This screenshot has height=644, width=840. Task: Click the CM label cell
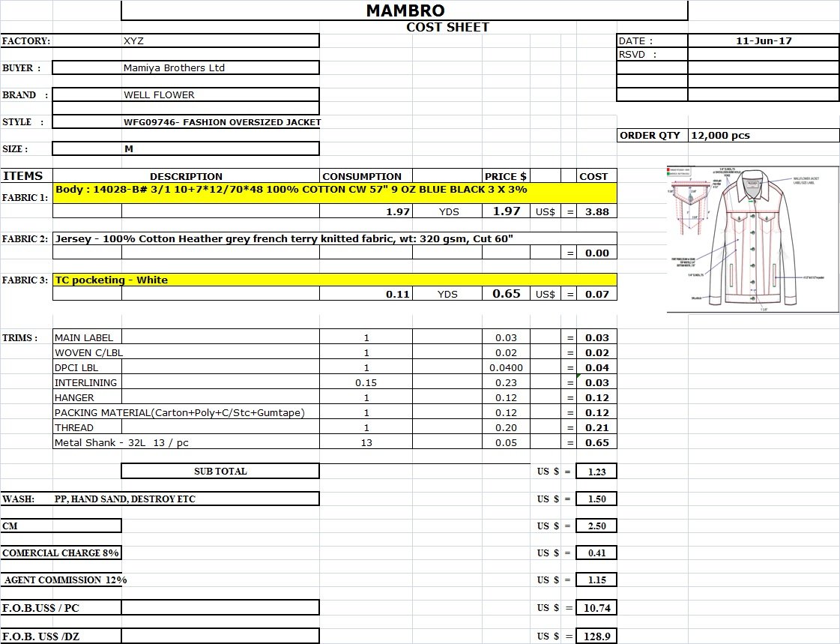(61, 526)
